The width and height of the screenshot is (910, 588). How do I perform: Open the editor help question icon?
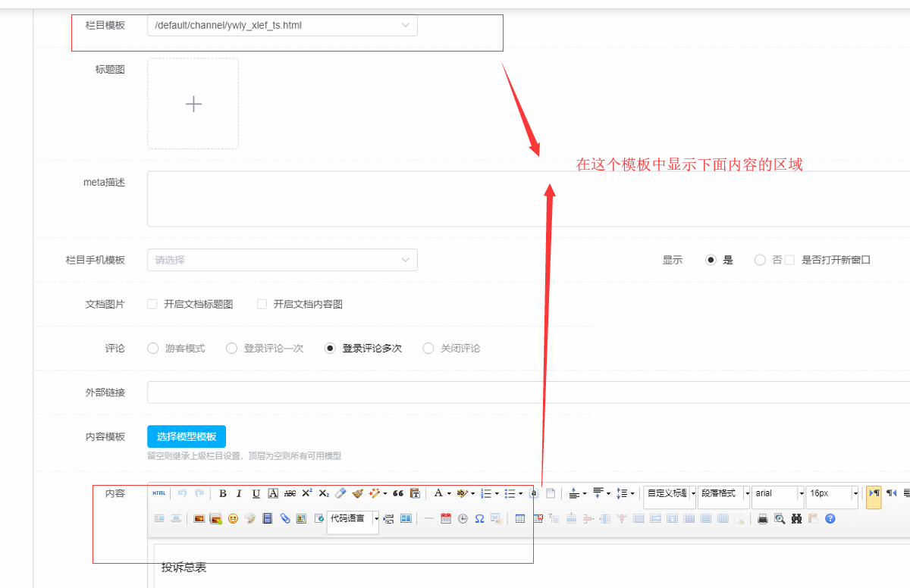pyautogui.click(x=830, y=519)
